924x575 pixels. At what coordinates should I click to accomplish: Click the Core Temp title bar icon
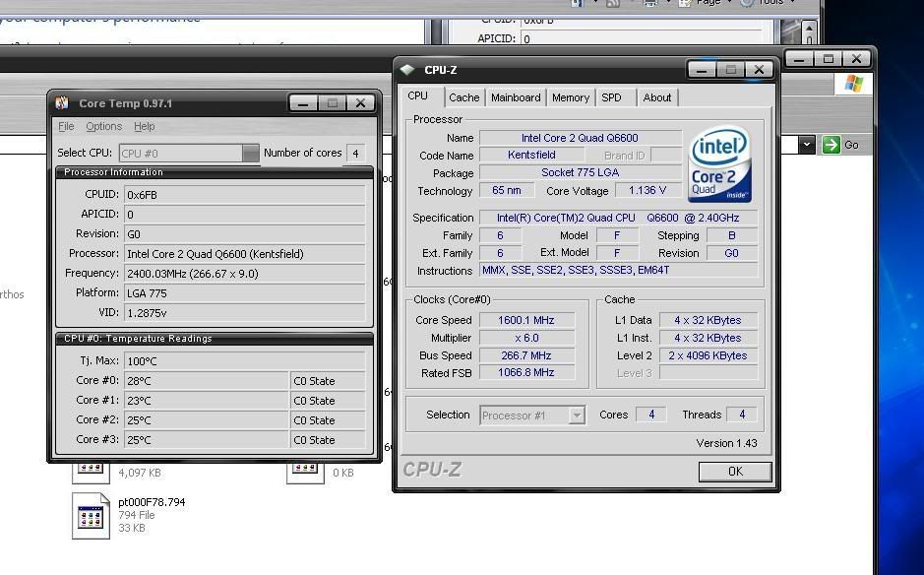(x=63, y=103)
